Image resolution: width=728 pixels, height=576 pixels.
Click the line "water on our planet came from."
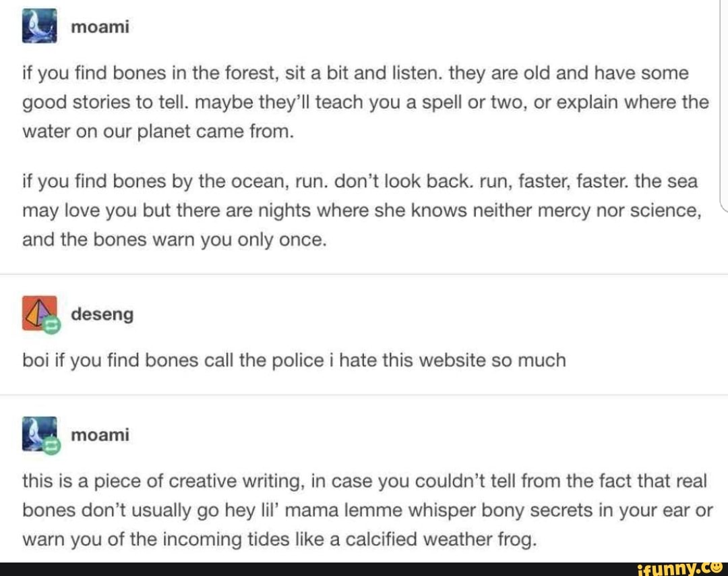(158, 132)
